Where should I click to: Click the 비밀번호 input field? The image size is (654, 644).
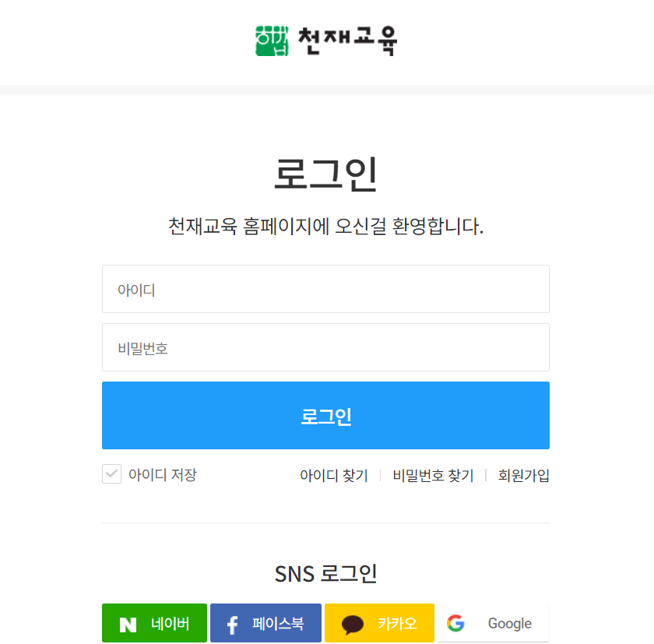325,347
